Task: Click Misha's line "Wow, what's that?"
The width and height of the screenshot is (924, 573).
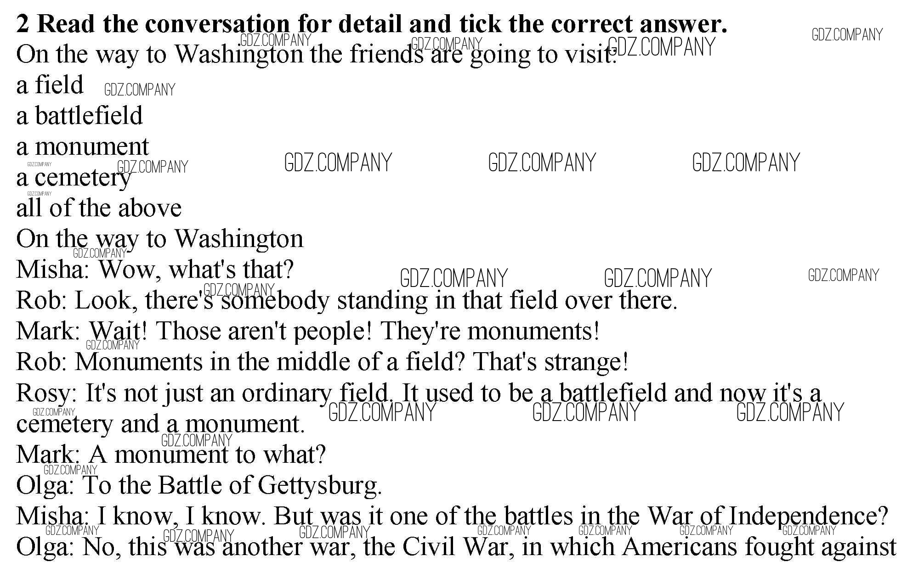Action: click(155, 270)
